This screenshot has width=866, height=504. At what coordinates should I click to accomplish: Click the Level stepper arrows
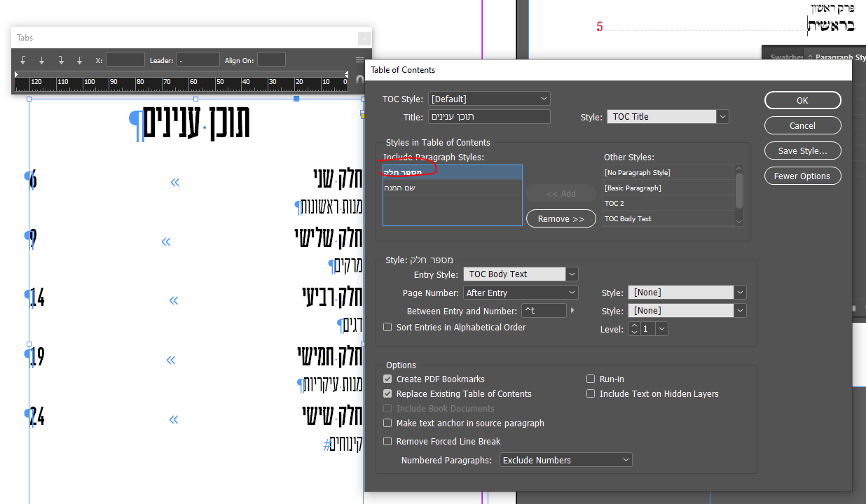point(634,328)
